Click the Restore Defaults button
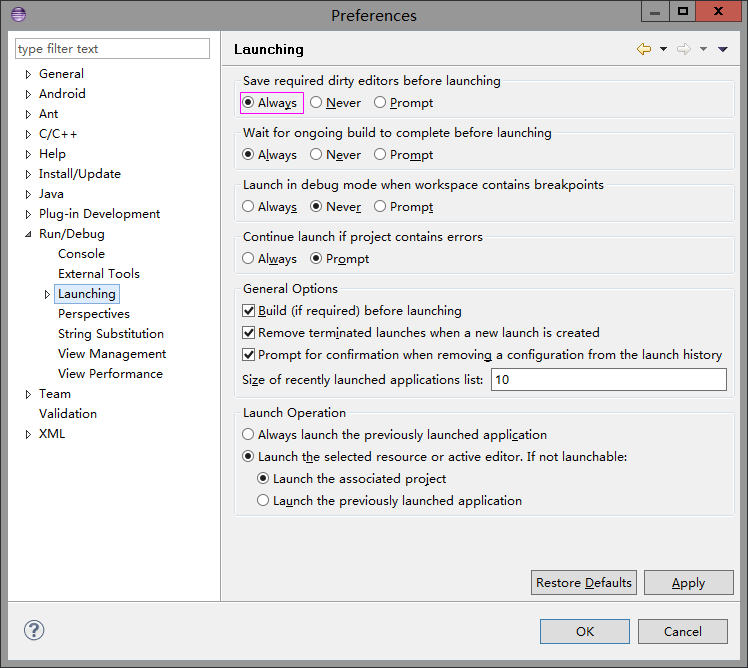Screen dimensions: 748x668 point(584,583)
